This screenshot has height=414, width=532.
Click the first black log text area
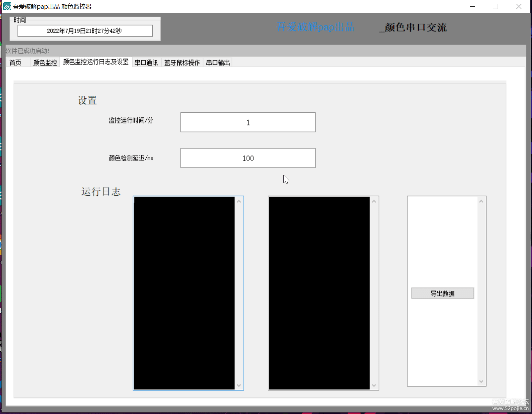[x=184, y=293]
